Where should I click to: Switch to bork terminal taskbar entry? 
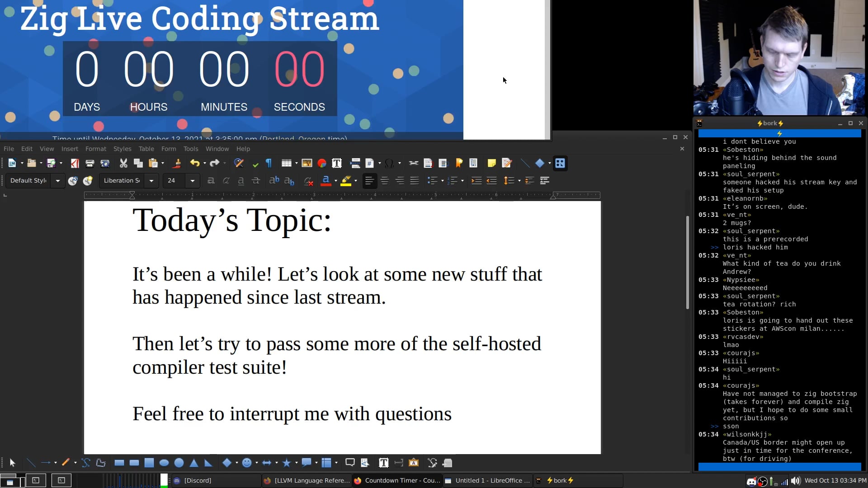578,480
